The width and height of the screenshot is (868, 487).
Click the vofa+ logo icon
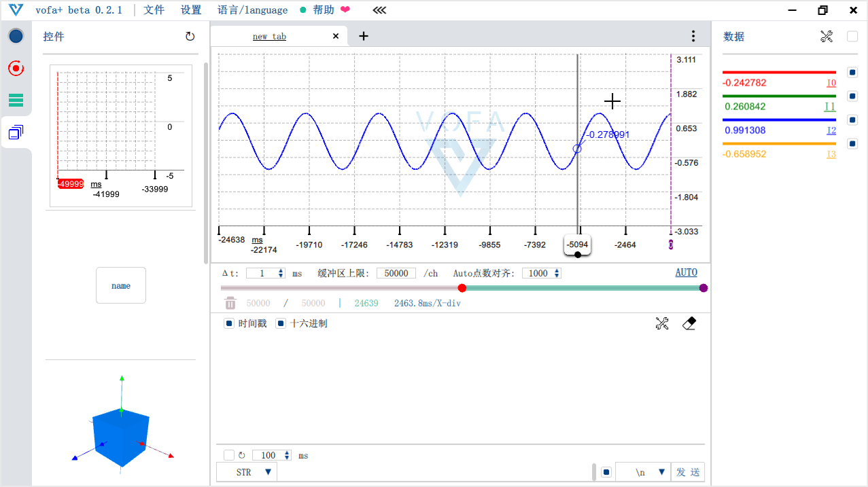point(16,10)
